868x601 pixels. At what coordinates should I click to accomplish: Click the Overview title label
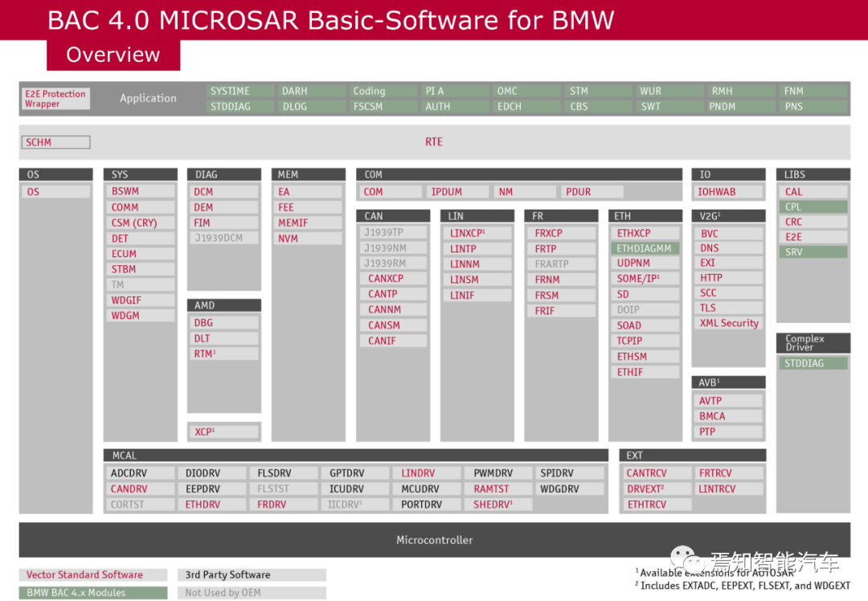(113, 55)
